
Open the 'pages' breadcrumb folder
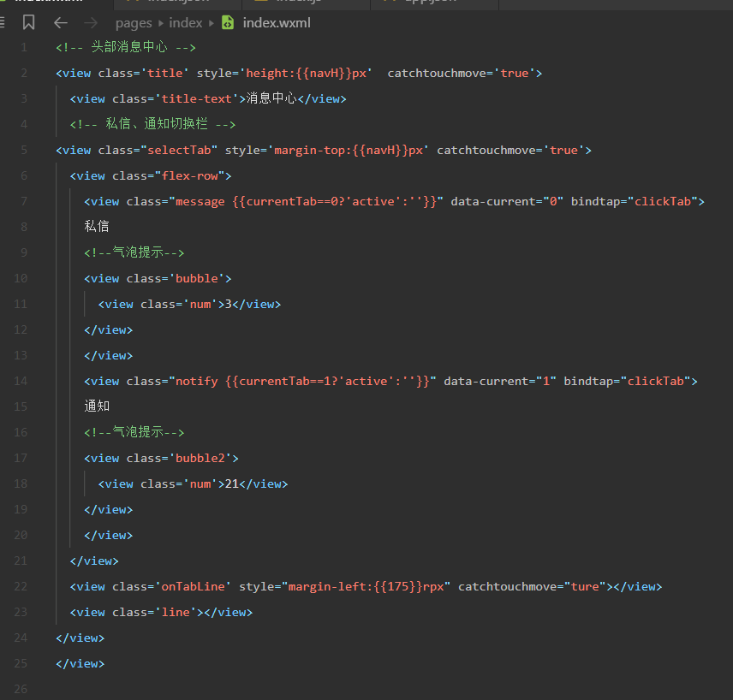[x=134, y=23]
